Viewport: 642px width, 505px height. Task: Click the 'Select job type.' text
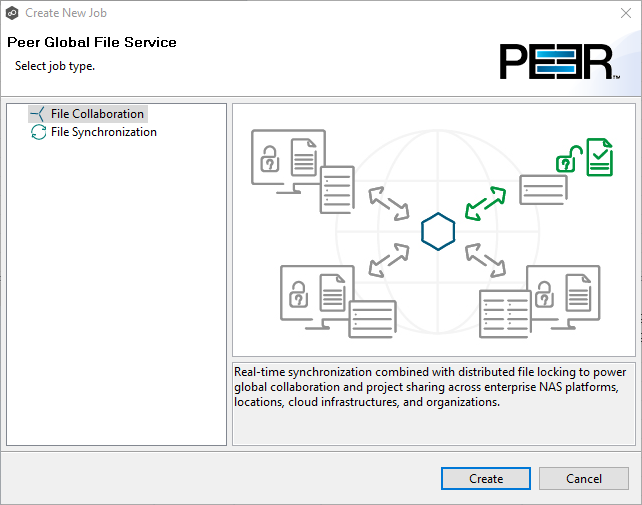click(55, 66)
